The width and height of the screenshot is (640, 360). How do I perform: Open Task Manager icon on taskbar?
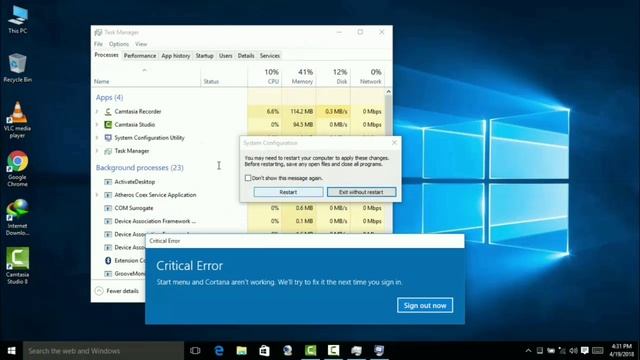pyautogui.click(x=356, y=351)
